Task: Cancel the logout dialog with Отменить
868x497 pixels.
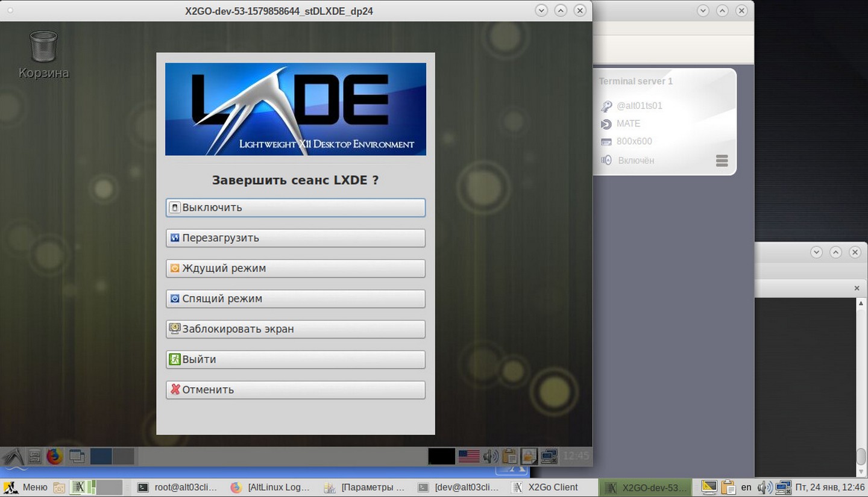Action: 295,390
